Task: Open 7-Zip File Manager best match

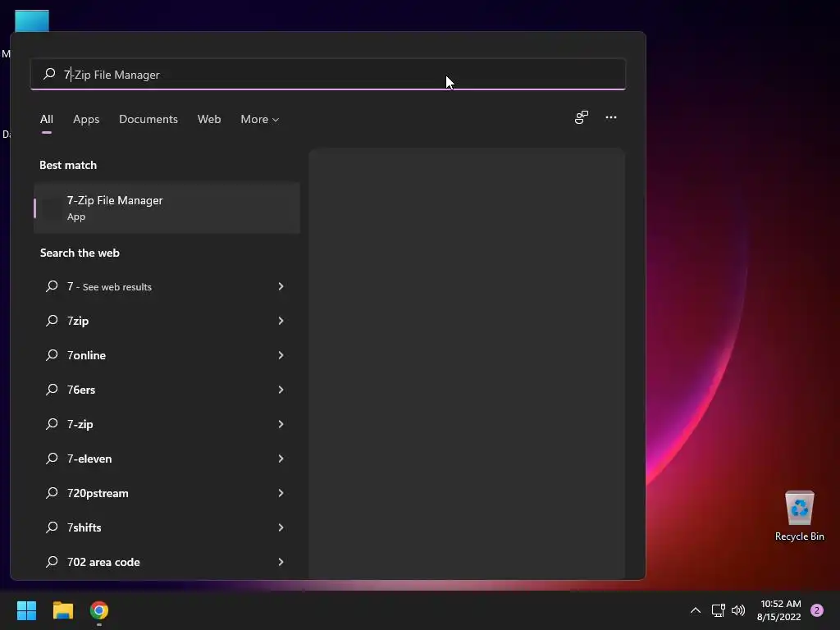Action: [167, 208]
